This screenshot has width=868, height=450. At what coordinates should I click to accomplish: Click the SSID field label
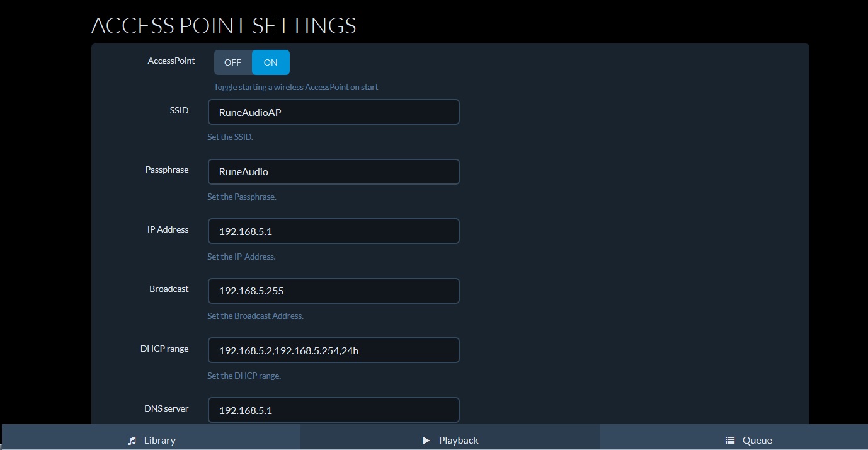point(179,110)
